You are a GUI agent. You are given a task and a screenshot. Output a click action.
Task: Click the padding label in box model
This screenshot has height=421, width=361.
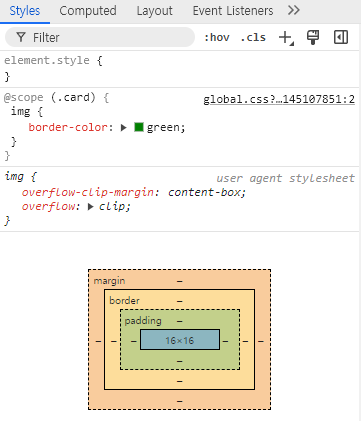click(143, 321)
